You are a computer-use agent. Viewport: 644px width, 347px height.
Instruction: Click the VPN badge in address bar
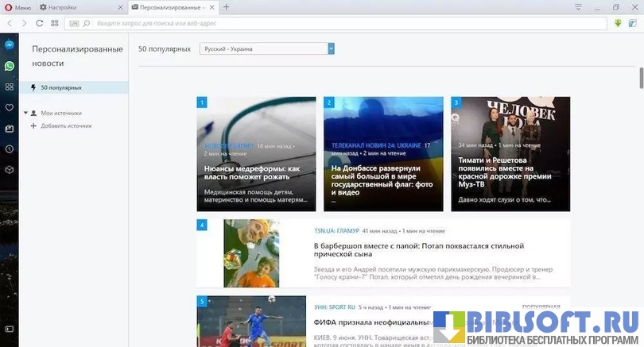(74, 23)
